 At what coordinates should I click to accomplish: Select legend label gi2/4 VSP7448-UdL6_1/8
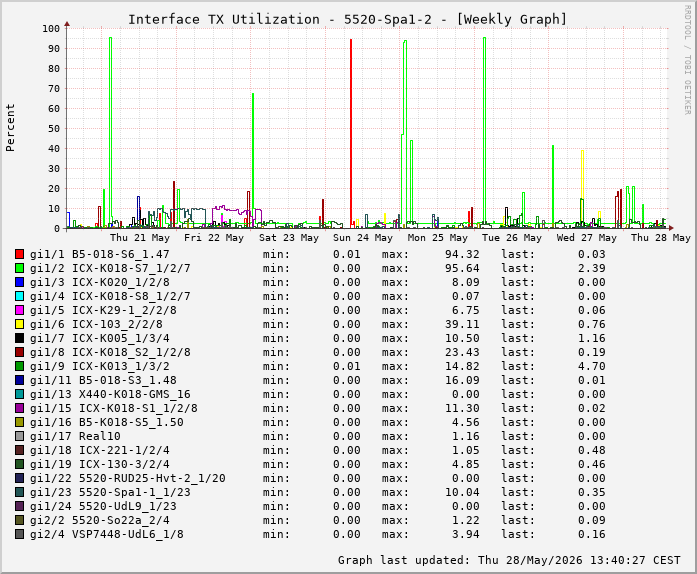point(107,534)
